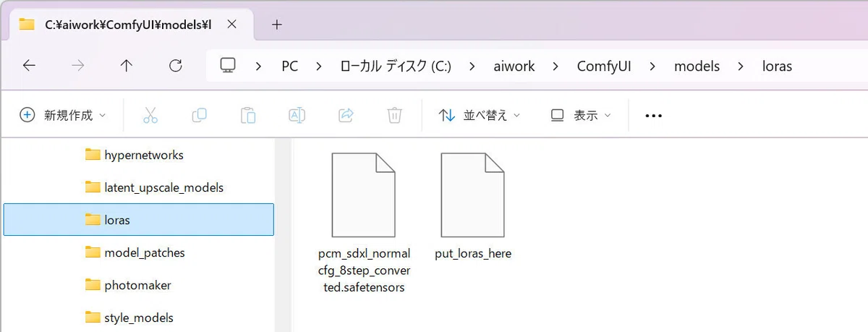Click the Copy icon in toolbar

pos(199,115)
